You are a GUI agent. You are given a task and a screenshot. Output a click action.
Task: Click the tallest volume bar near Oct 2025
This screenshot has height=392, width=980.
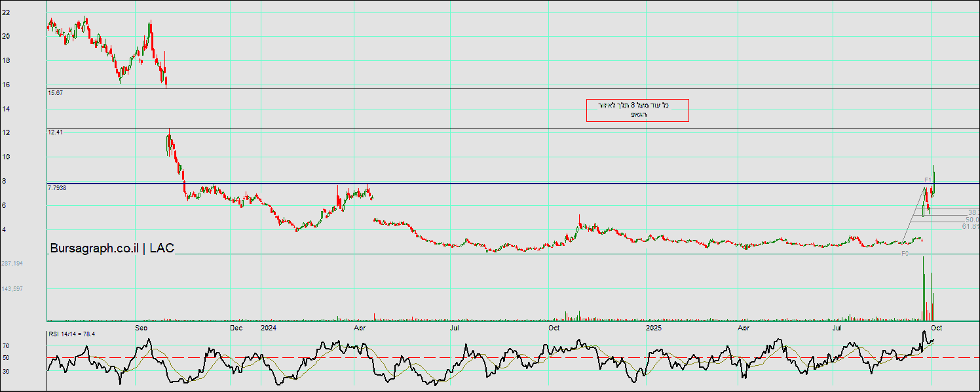click(924, 288)
